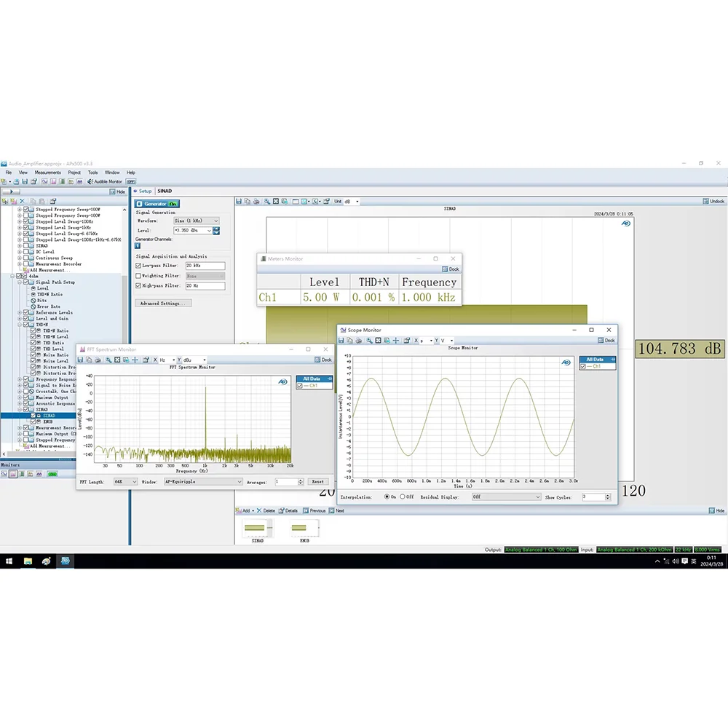Save FFT Spectrum Monitor data icon
Viewport: 728px width, 728px height.
[80, 360]
